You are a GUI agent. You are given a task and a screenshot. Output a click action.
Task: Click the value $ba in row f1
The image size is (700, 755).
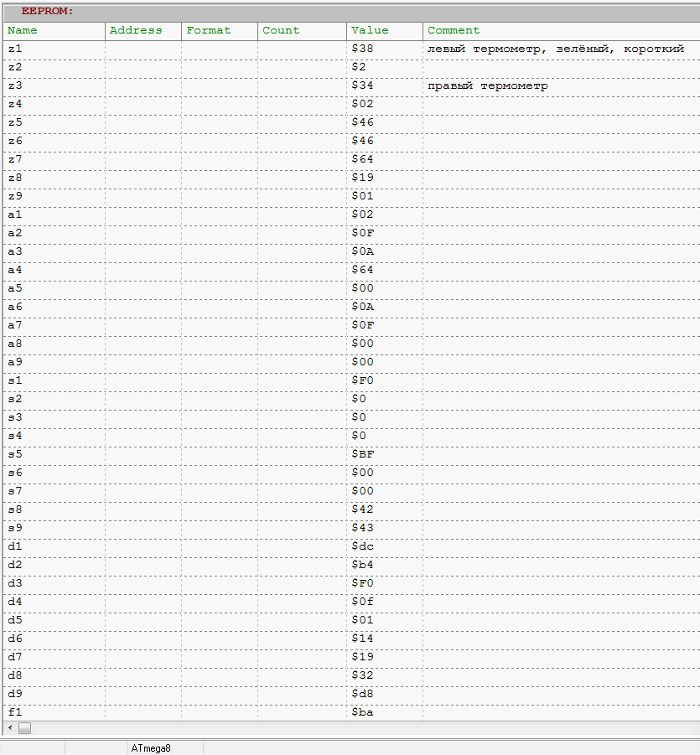point(362,712)
